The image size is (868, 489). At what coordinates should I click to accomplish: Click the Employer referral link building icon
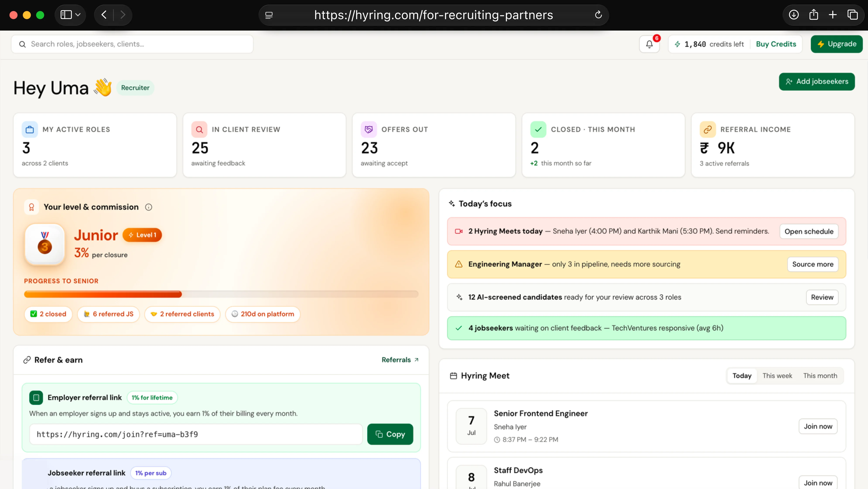(36, 398)
